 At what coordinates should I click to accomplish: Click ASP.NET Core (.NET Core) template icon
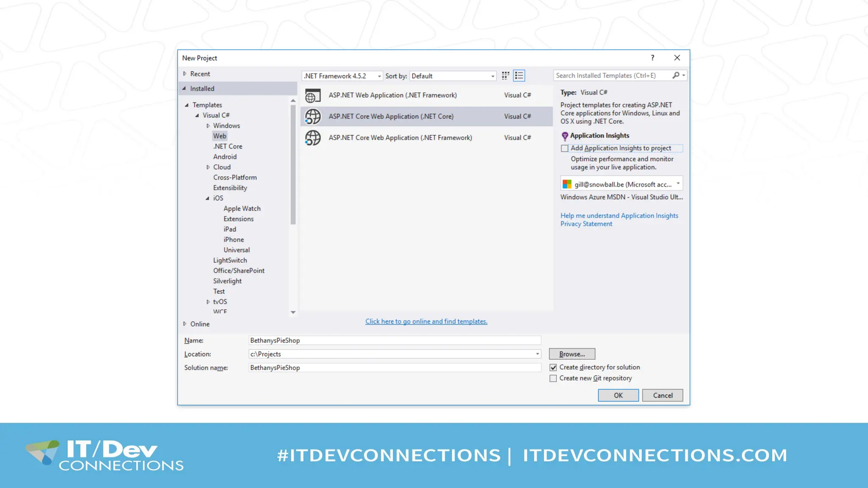tap(313, 116)
